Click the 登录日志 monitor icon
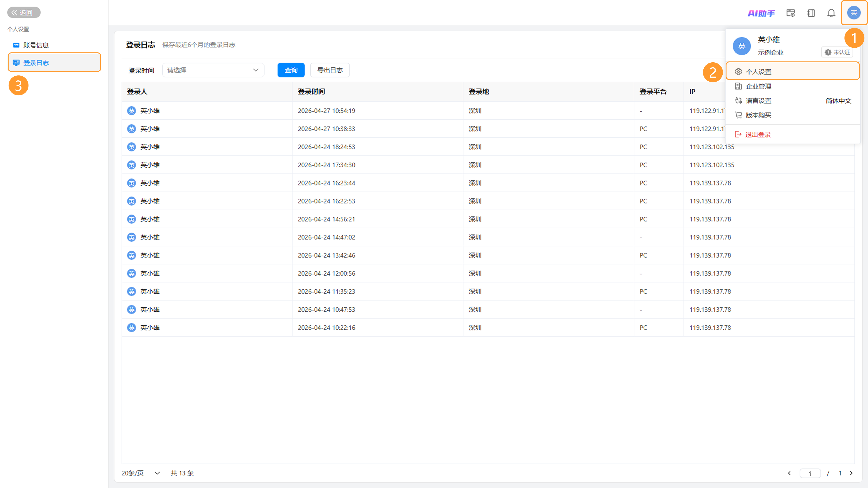868x488 pixels. coord(16,63)
